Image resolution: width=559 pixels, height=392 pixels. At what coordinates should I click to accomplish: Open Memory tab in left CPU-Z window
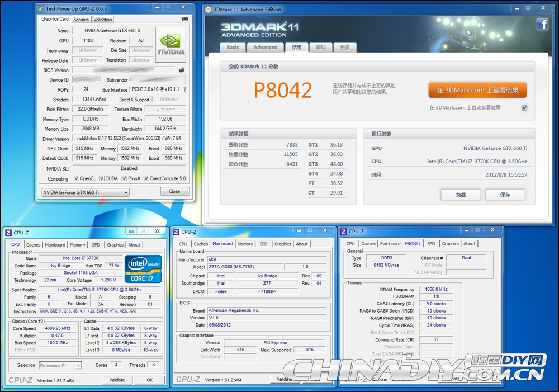(x=77, y=245)
